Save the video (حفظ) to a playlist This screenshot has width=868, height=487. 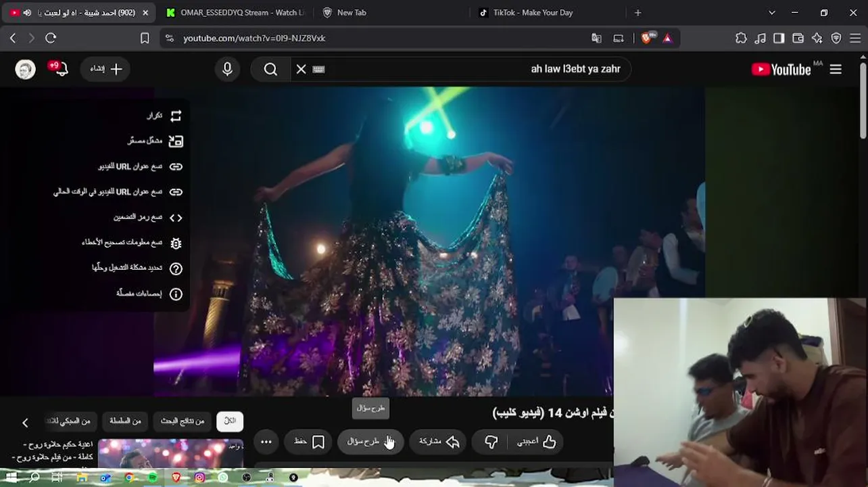[310, 442]
